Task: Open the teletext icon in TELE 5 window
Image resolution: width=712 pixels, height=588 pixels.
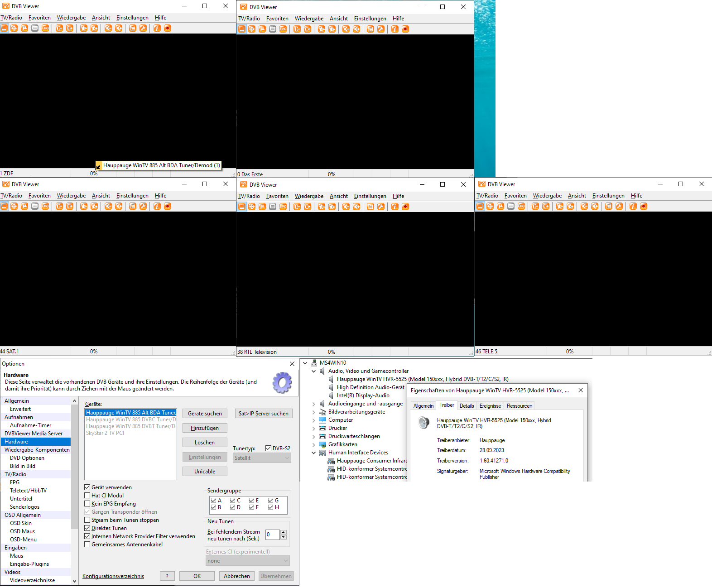Action: coord(511,206)
